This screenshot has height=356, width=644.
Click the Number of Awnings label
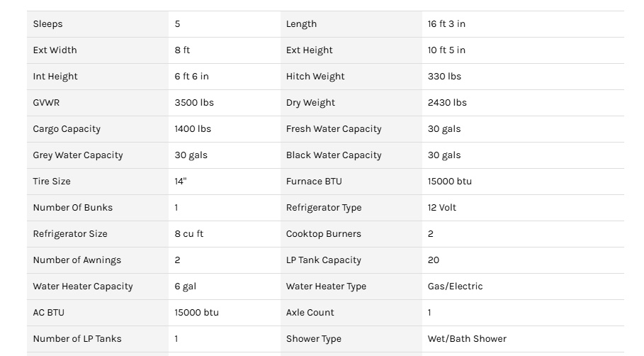(x=77, y=260)
